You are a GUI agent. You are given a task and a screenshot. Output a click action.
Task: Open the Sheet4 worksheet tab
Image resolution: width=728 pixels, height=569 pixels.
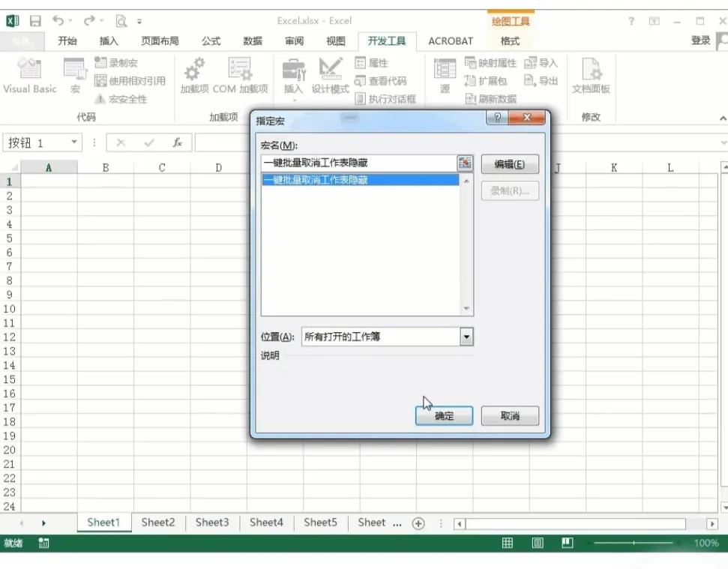point(266,523)
